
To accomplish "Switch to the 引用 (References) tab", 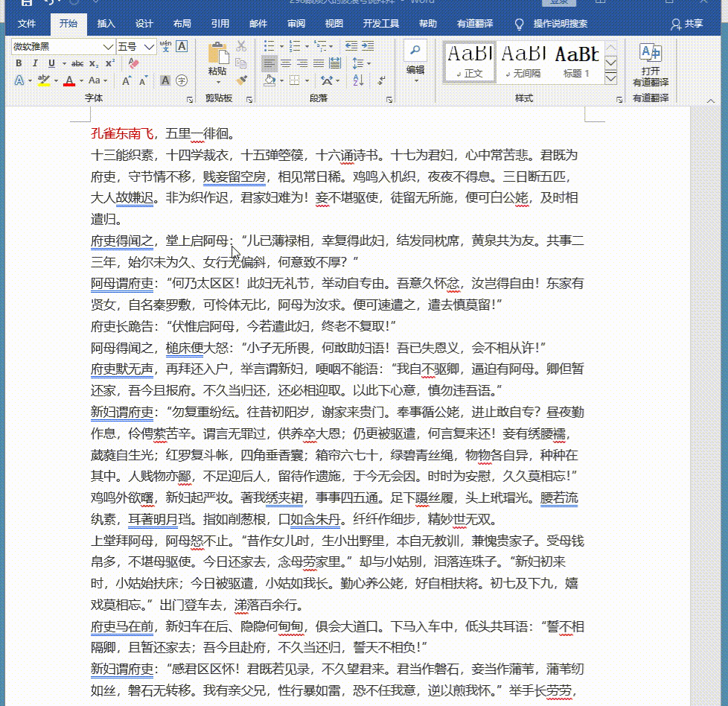I will point(220,24).
